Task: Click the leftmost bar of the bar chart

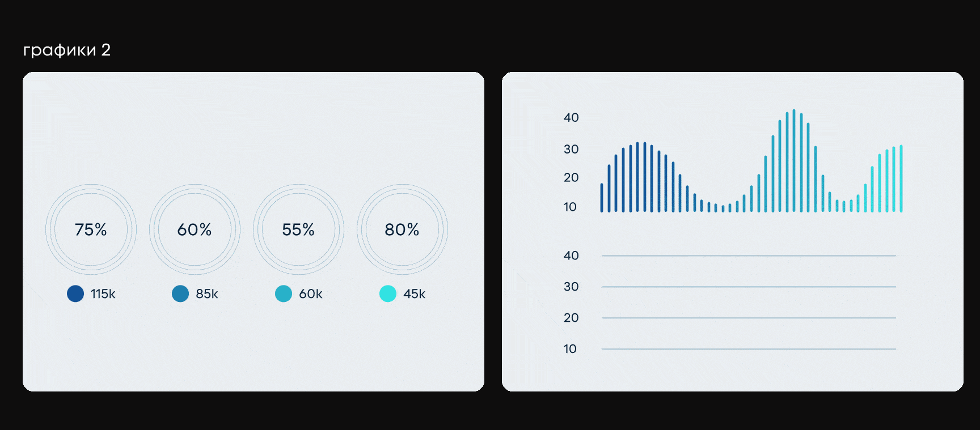Action: coord(602,198)
